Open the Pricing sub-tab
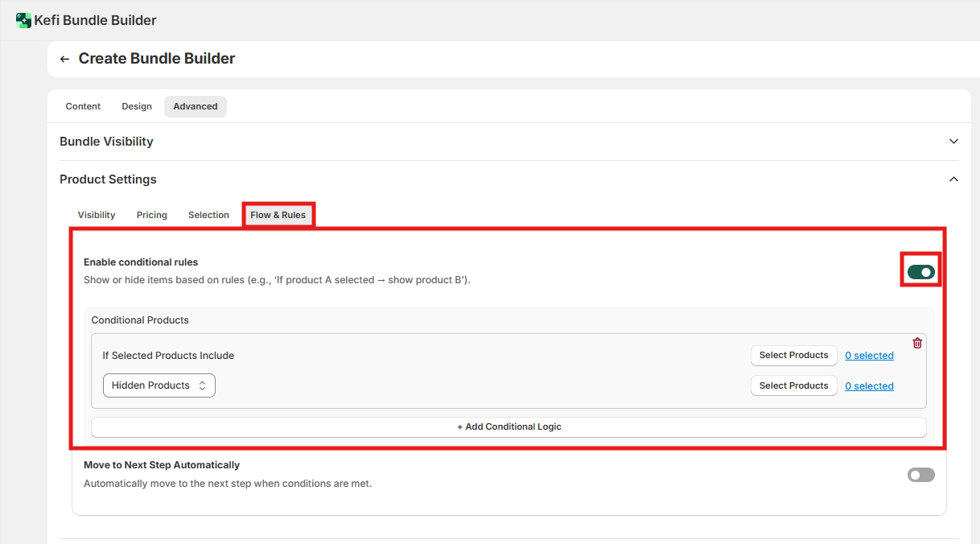The image size is (980, 544). (x=152, y=215)
